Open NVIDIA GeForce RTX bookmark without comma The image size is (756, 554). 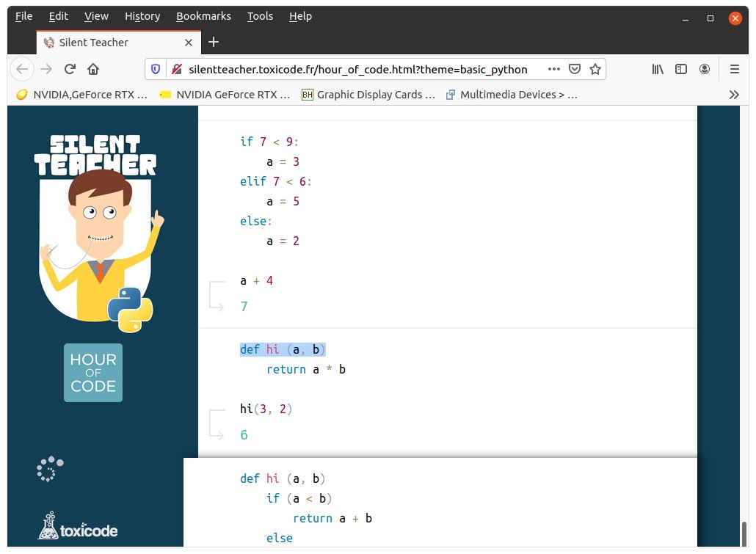click(225, 95)
